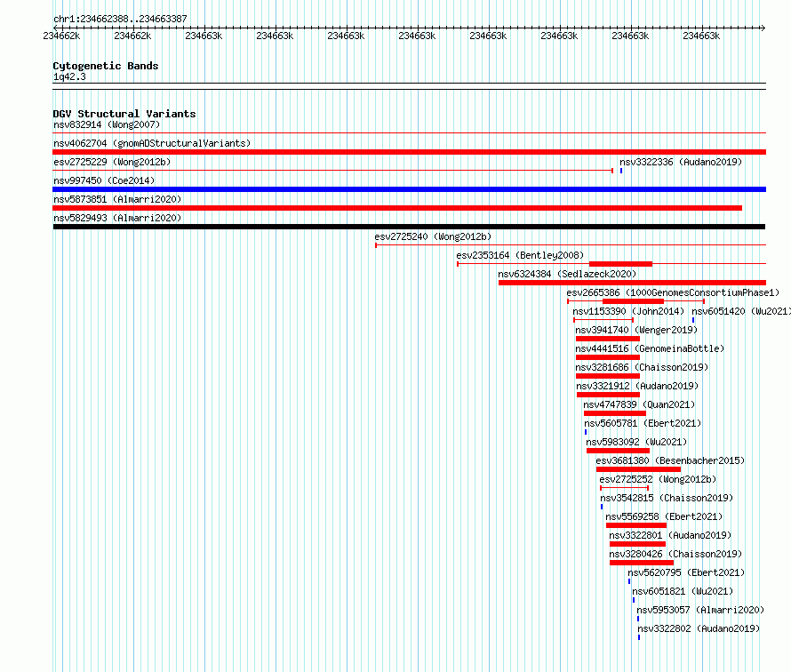Click nsv3322336 (Audano2019) label
This screenshot has width=791, height=672.
tap(681, 162)
